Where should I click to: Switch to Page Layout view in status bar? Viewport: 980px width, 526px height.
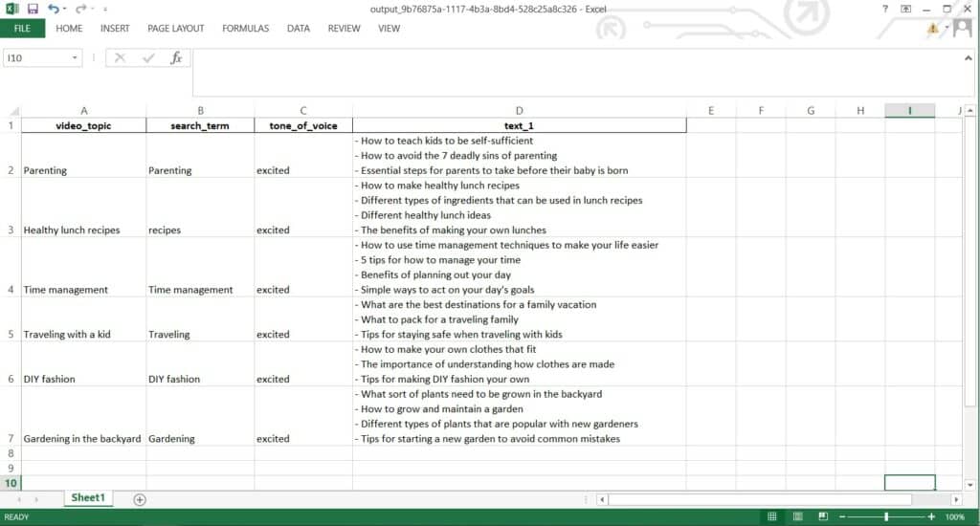tap(796, 516)
